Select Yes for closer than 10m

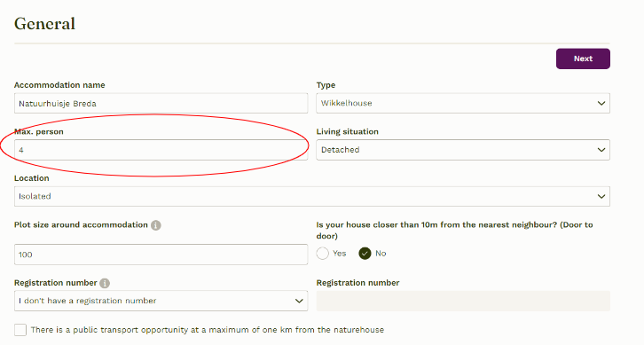323,254
